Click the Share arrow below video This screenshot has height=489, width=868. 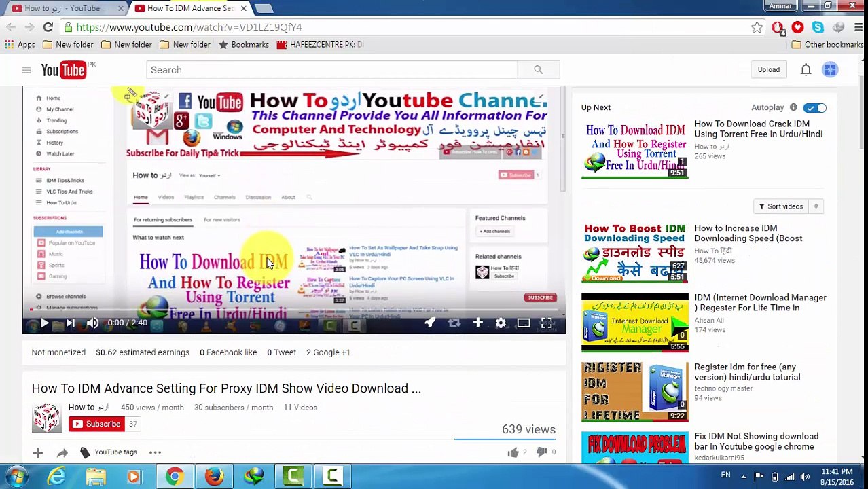coord(62,452)
